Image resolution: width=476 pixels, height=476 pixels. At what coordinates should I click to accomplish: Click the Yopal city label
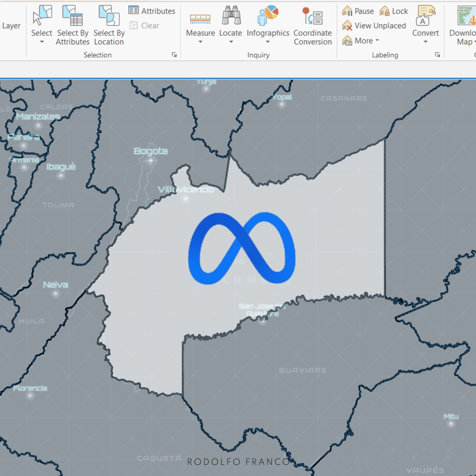(282, 97)
